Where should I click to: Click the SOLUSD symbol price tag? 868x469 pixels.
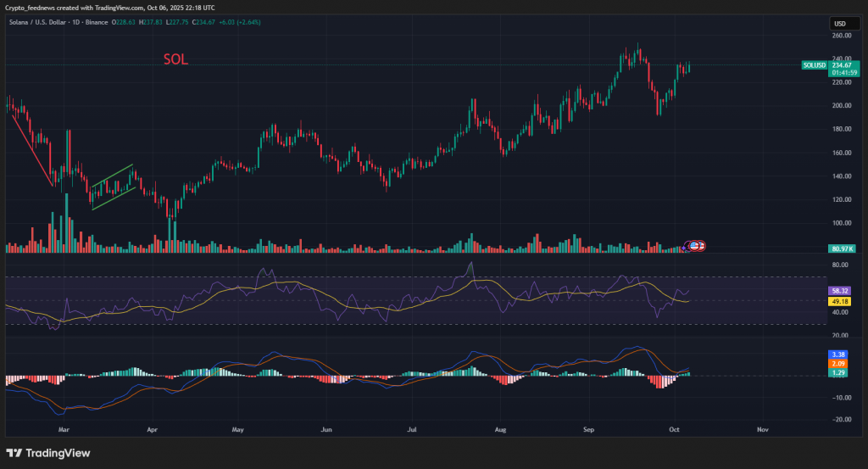pos(814,65)
